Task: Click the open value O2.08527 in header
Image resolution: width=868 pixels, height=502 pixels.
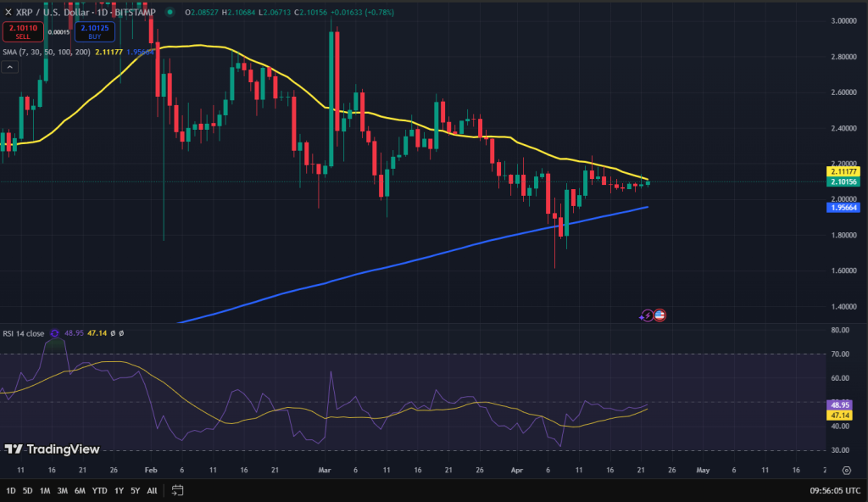Action: point(202,12)
